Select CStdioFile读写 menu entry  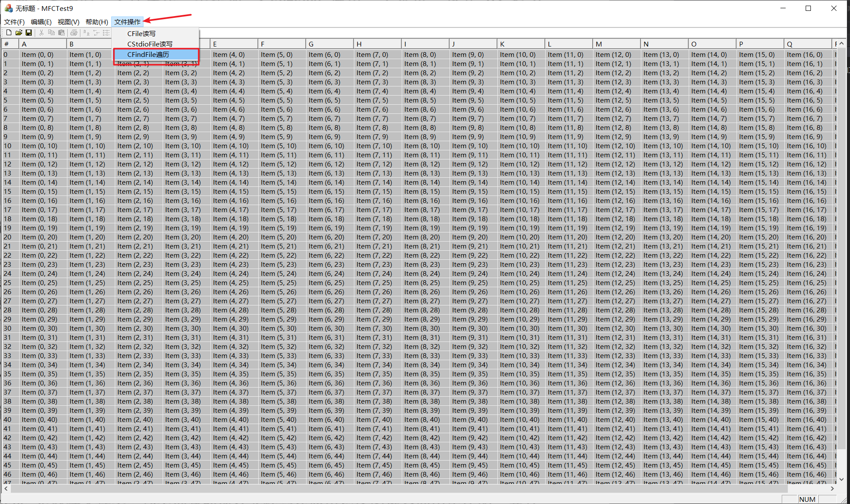click(x=150, y=44)
